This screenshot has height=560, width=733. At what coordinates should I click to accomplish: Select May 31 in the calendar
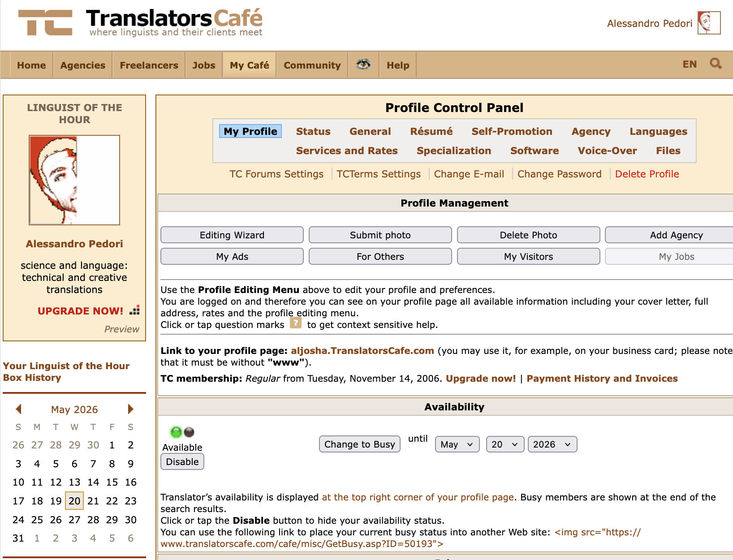[x=18, y=538]
